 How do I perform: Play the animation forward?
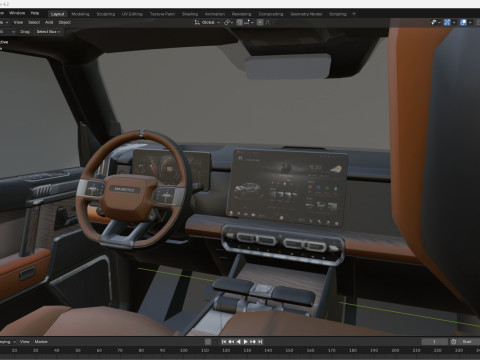point(246,342)
